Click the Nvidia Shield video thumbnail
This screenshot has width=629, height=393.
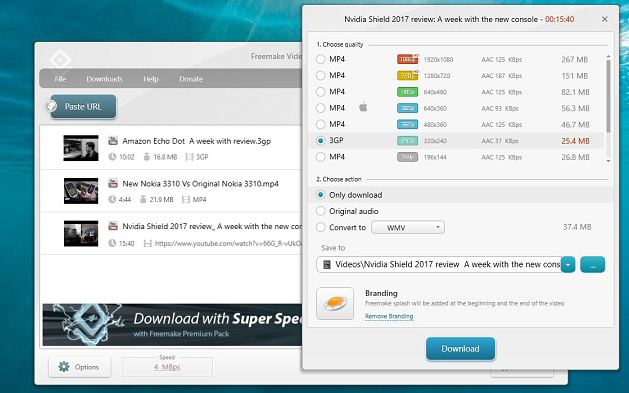coord(81,233)
